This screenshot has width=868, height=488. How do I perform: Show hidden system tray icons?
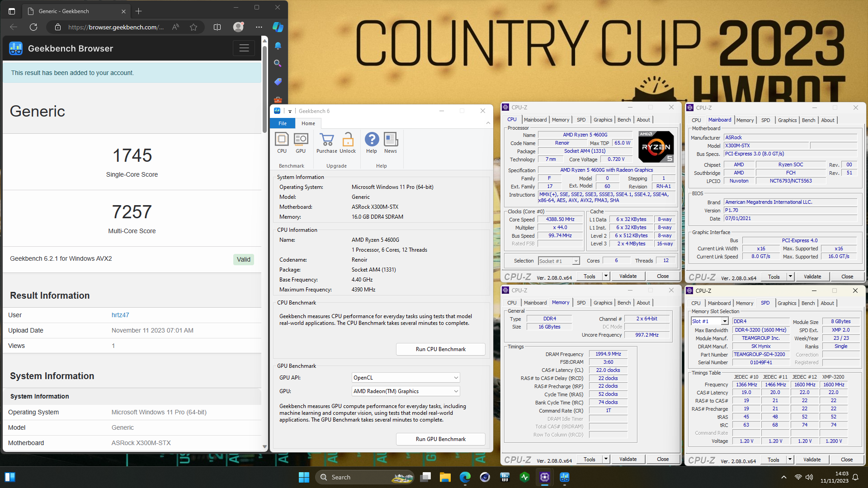coord(783,477)
